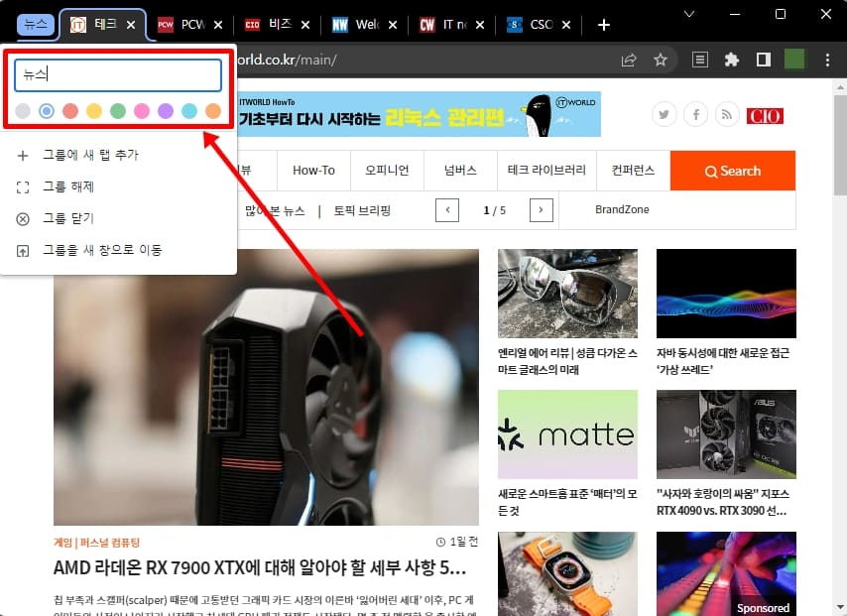Toggle the side panel icon

764,60
